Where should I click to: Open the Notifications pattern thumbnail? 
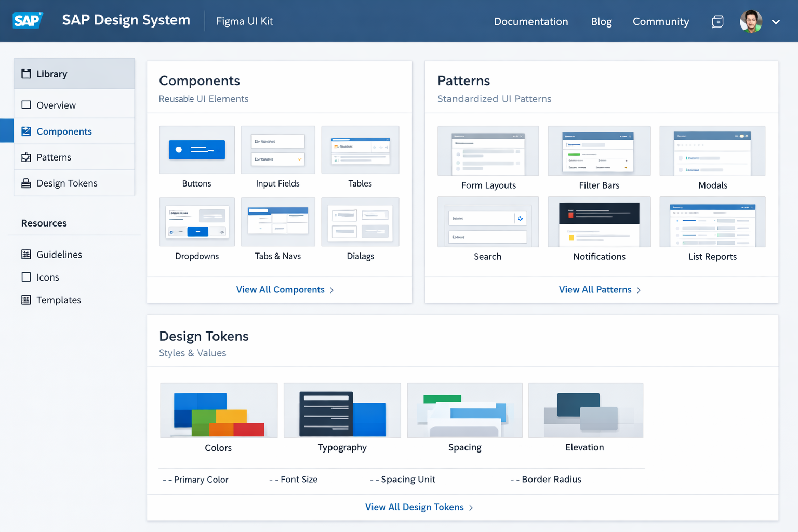(599, 222)
